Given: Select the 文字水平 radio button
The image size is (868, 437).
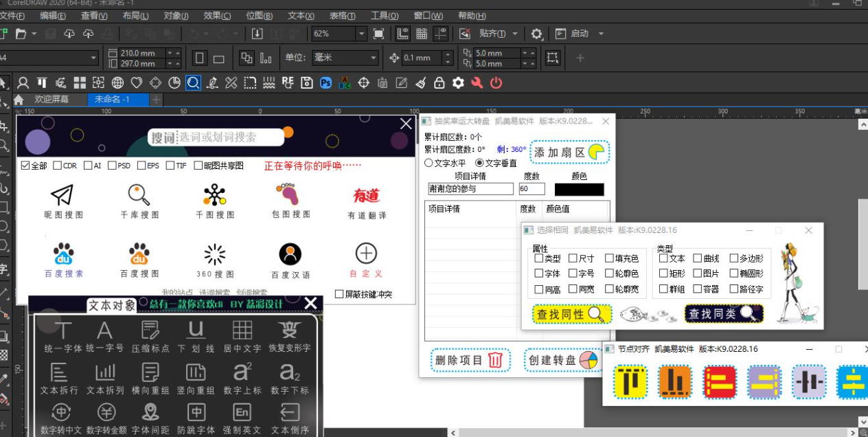Looking at the screenshot, I should tap(429, 163).
